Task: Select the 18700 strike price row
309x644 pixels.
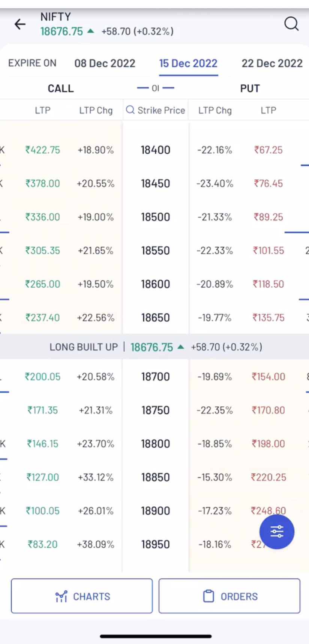Action: point(155,377)
